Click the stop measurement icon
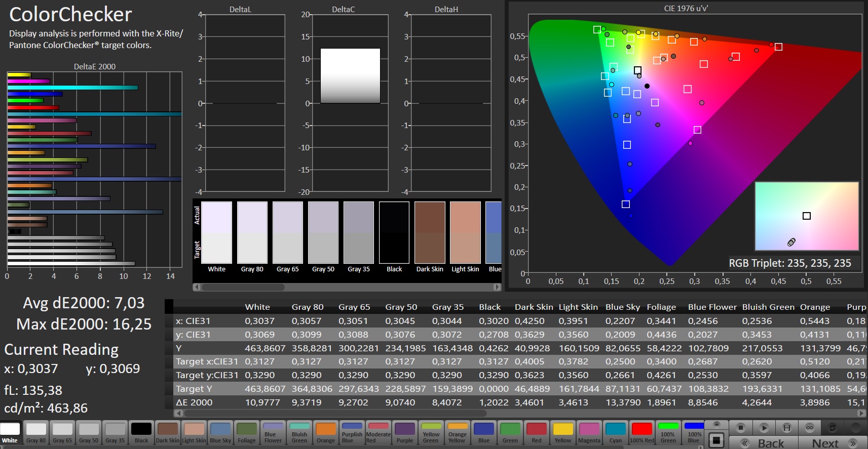Image resolution: width=868 pixels, height=449 pixels. click(x=740, y=428)
